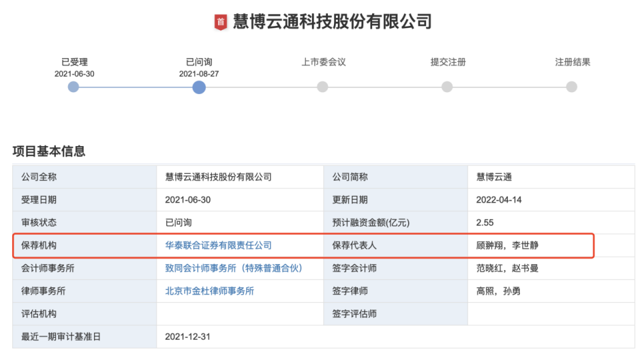This screenshot has height=350, width=644.
Task: Click the 已受理 stage label
Action: 74,62
